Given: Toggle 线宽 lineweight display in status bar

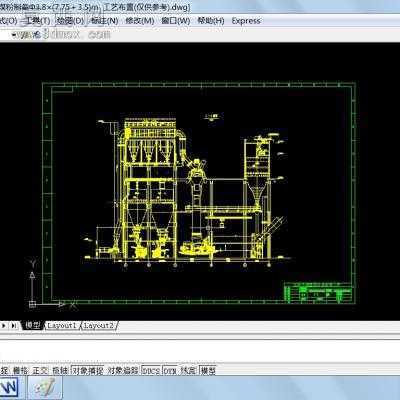Looking at the screenshot, I should click(x=188, y=370).
